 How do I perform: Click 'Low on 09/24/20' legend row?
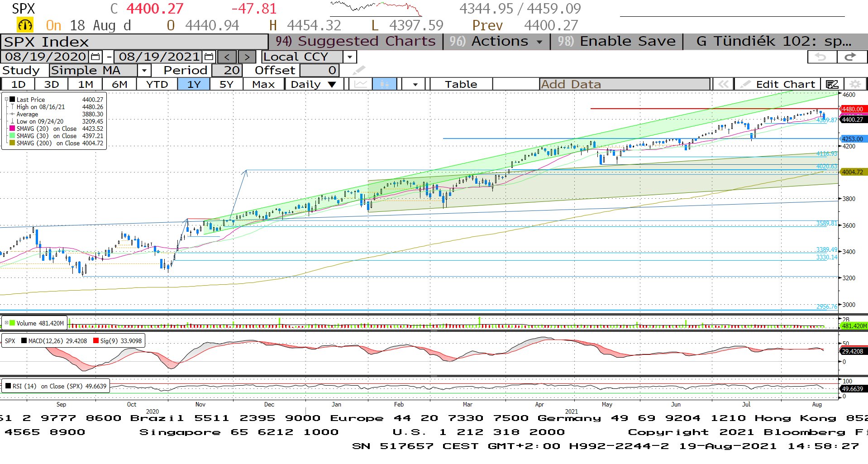click(57, 121)
